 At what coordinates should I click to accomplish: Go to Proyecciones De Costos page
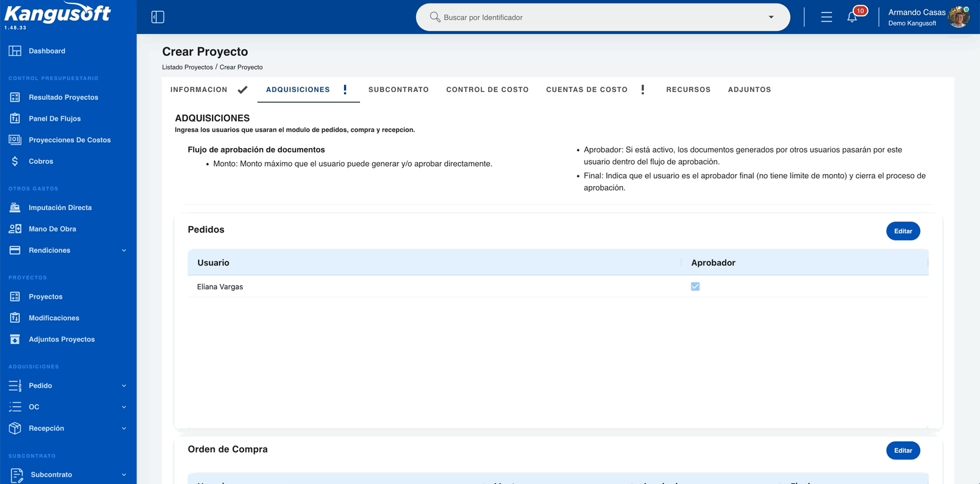click(x=69, y=140)
